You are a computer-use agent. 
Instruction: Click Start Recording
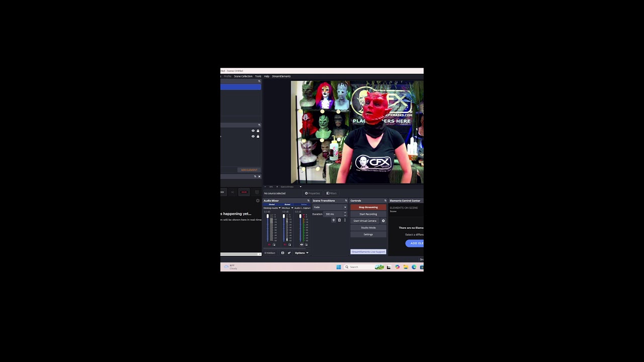pyautogui.click(x=368, y=214)
